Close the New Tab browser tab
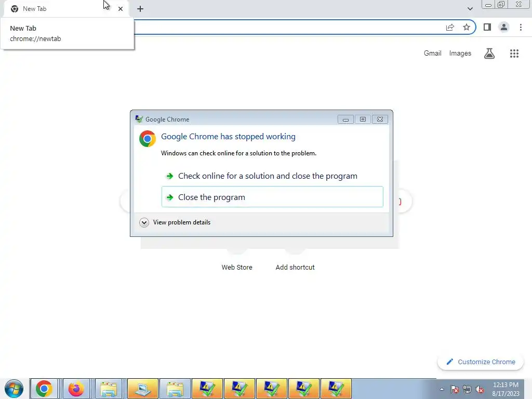 coord(121,9)
